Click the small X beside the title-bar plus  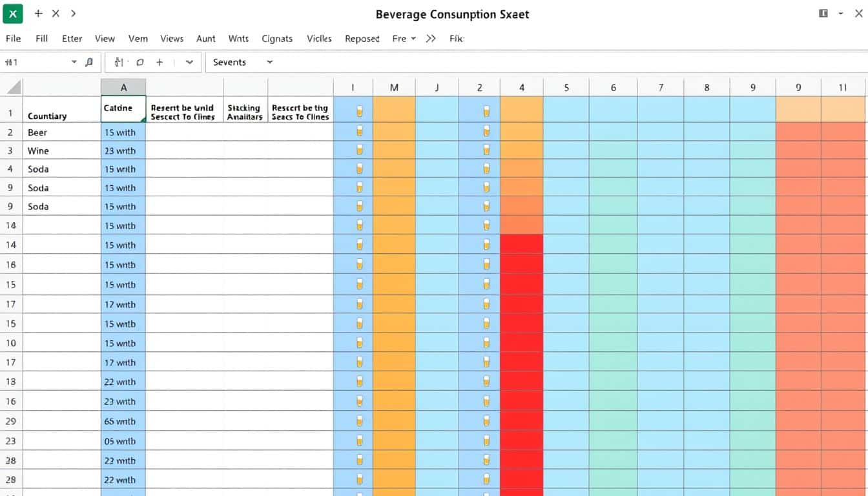pyautogui.click(x=56, y=14)
